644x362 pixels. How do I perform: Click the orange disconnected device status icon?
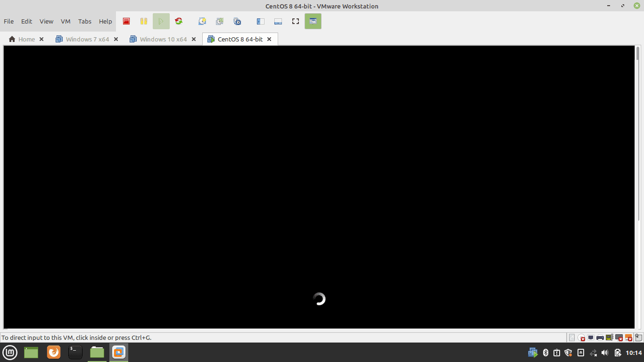pyautogui.click(x=628, y=337)
